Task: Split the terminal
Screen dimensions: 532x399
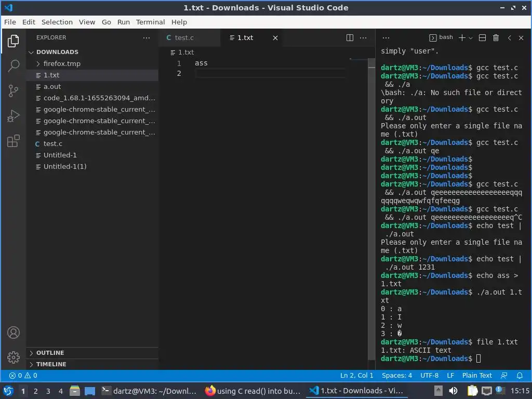Action: [x=482, y=37]
